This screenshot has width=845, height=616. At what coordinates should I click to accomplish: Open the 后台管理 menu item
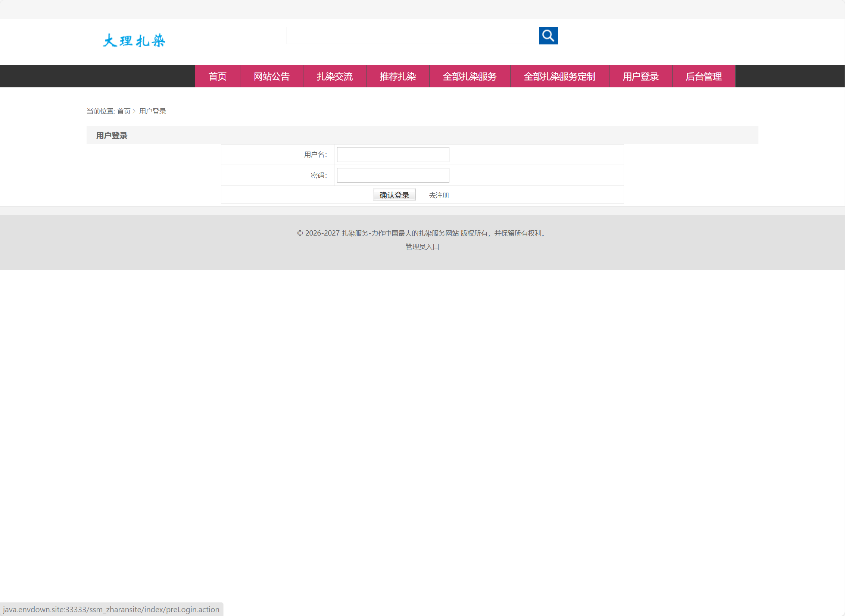coord(704,76)
